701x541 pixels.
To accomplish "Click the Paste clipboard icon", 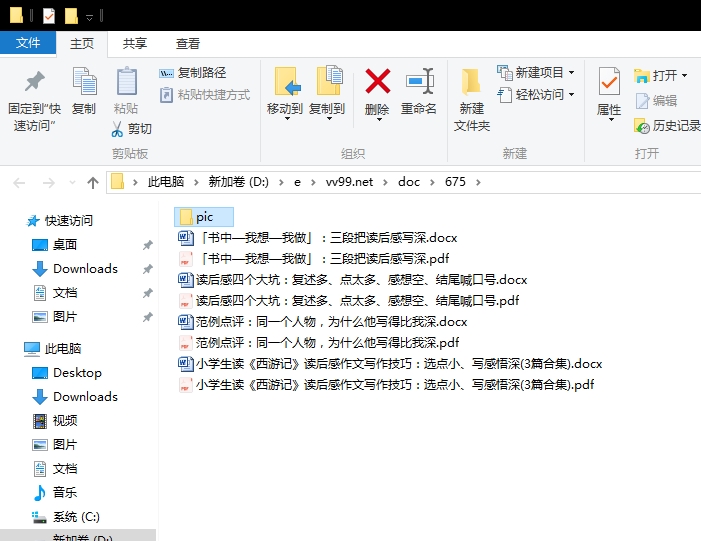I will 127,81.
